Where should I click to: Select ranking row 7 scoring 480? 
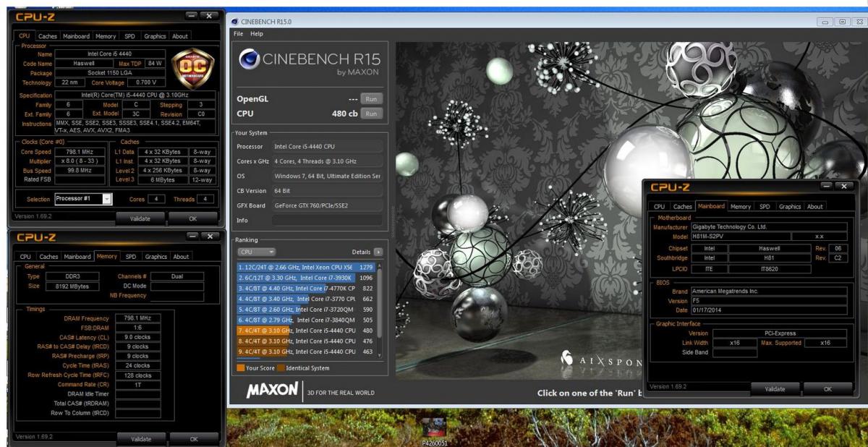tap(305, 331)
